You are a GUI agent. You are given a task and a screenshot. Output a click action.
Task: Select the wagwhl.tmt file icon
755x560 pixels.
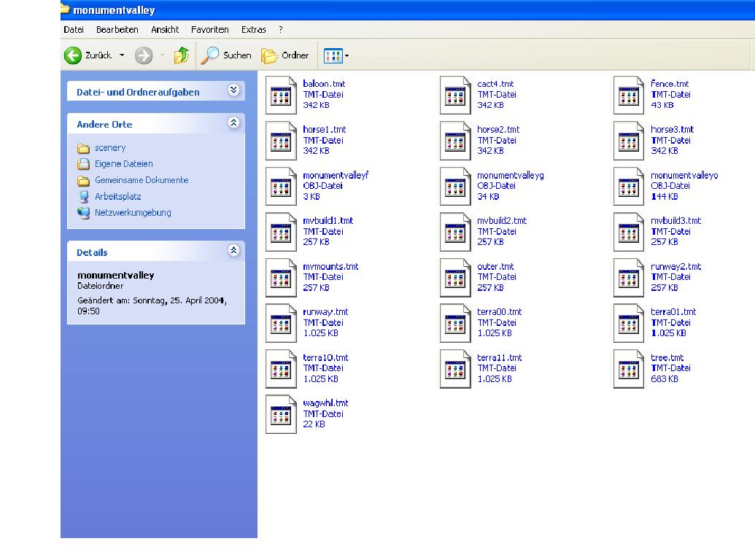point(281,414)
